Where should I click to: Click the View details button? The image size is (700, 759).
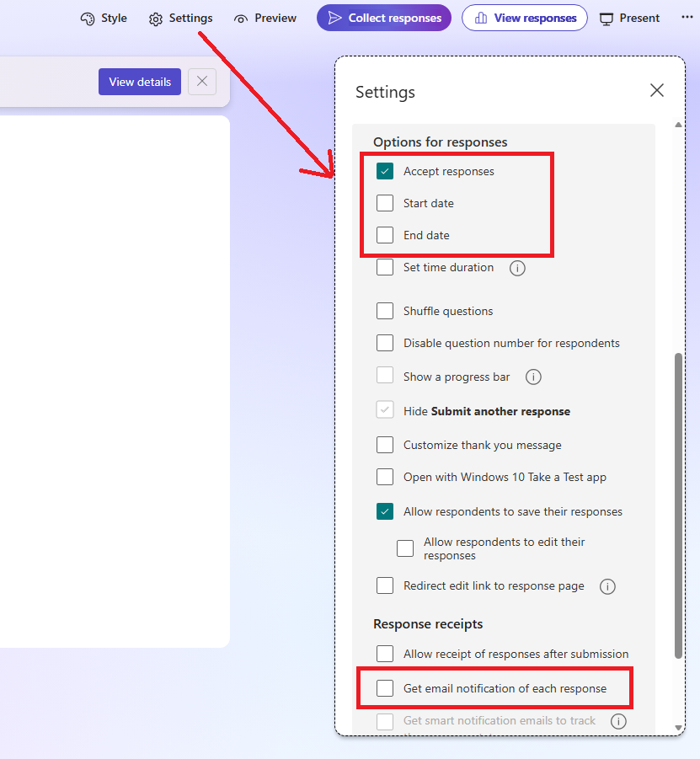tap(140, 82)
